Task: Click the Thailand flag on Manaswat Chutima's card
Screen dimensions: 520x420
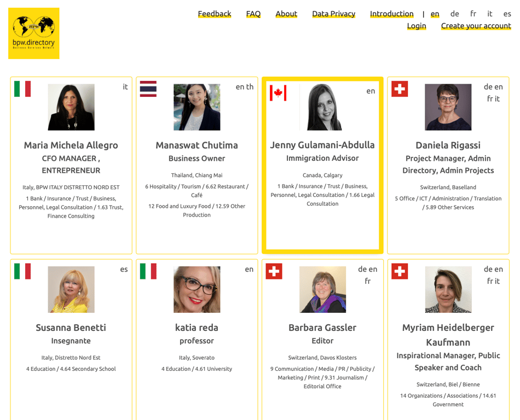Action: coord(148,89)
